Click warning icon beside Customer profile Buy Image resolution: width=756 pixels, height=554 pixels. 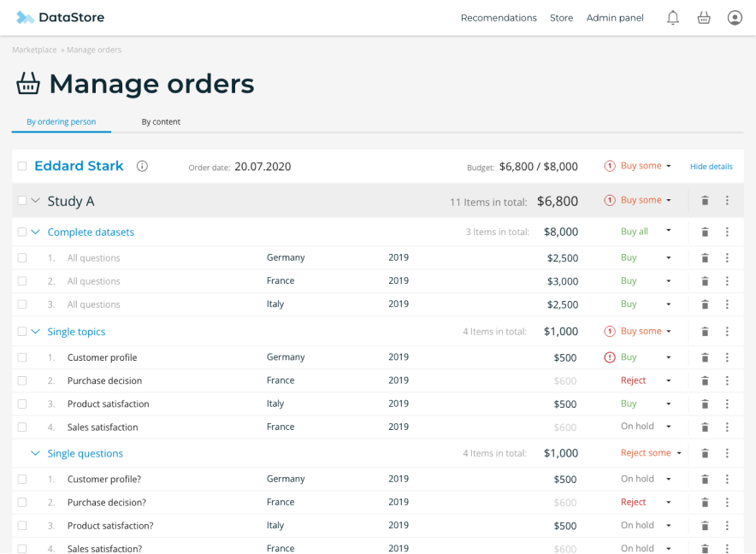[610, 357]
